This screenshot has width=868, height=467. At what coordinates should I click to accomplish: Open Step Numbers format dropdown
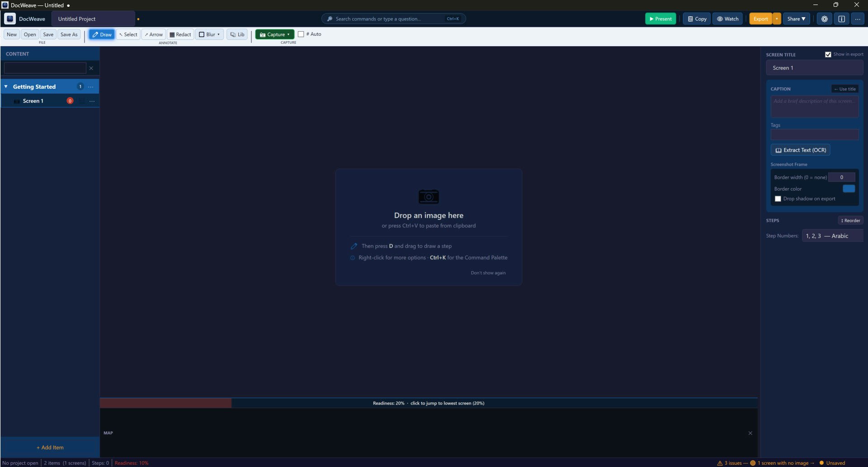[x=832, y=236]
